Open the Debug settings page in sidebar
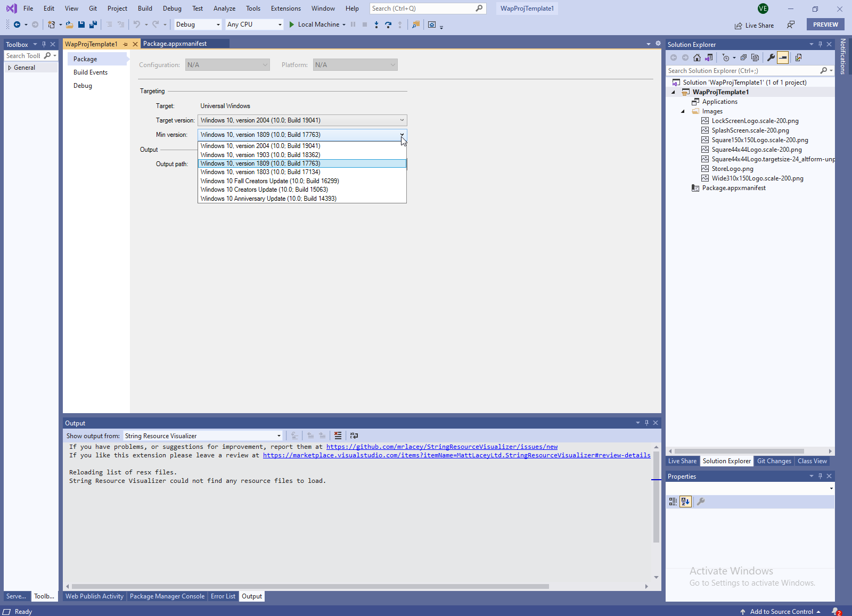Viewport: 852px width, 616px height. pos(83,86)
